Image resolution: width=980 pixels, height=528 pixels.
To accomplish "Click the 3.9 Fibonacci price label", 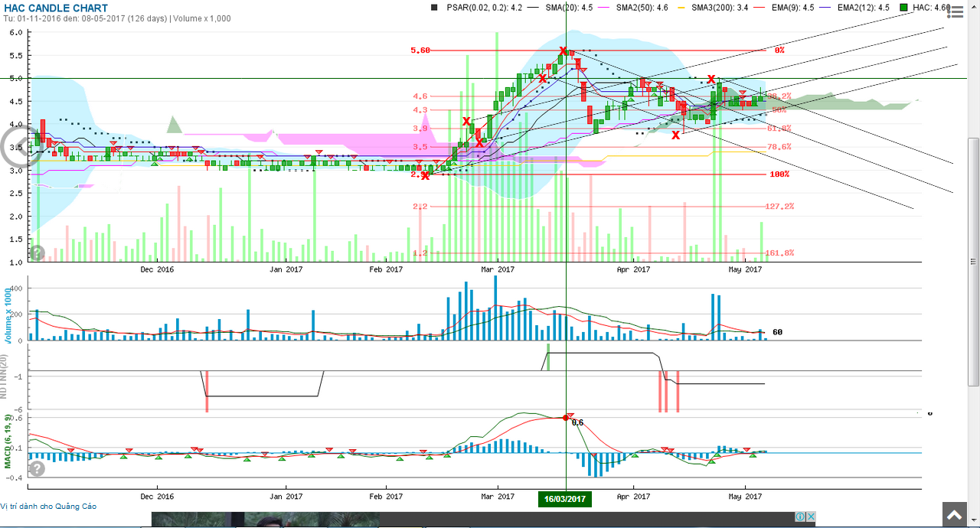I will [x=420, y=129].
